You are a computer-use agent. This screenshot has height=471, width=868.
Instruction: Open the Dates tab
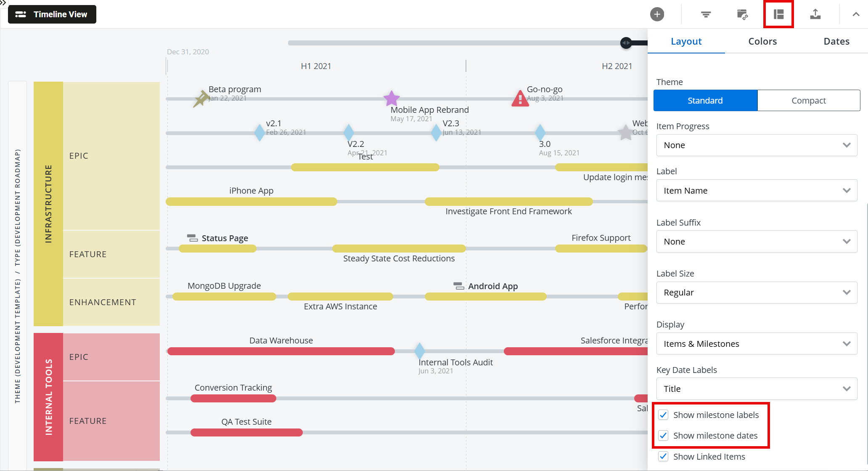coord(836,41)
